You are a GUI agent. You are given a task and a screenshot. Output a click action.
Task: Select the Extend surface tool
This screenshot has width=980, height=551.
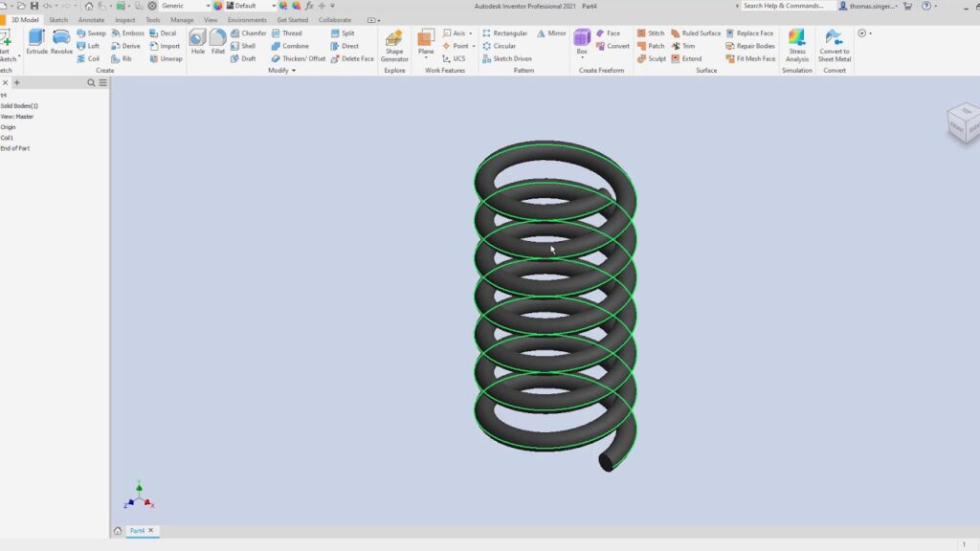pos(686,58)
